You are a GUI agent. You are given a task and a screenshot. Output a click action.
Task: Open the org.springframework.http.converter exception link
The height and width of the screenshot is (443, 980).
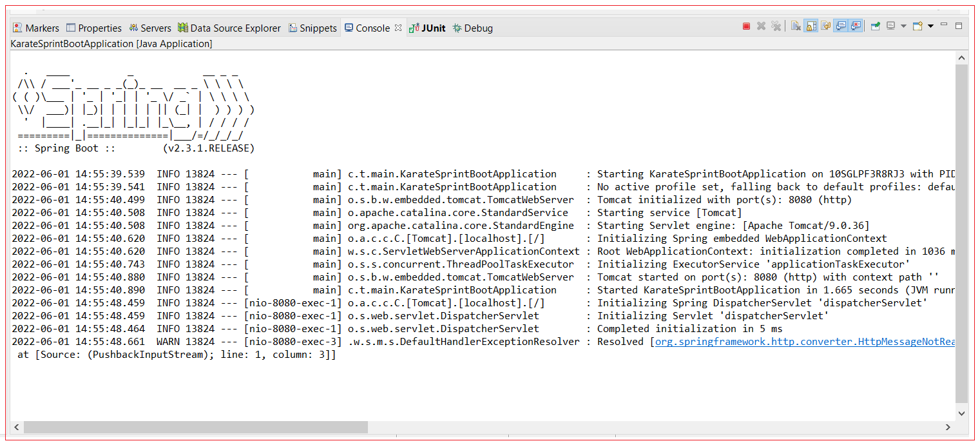click(x=805, y=341)
